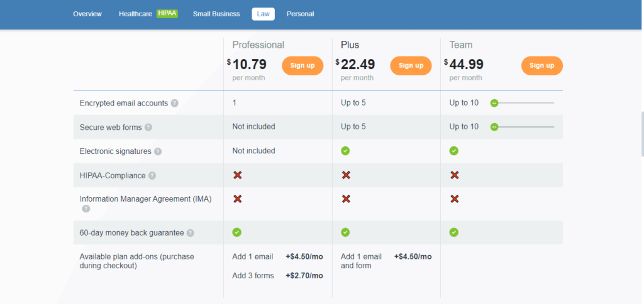Switch to Healthcare HIPAA tab
Screen dimensions: 644x304
pos(148,14)
